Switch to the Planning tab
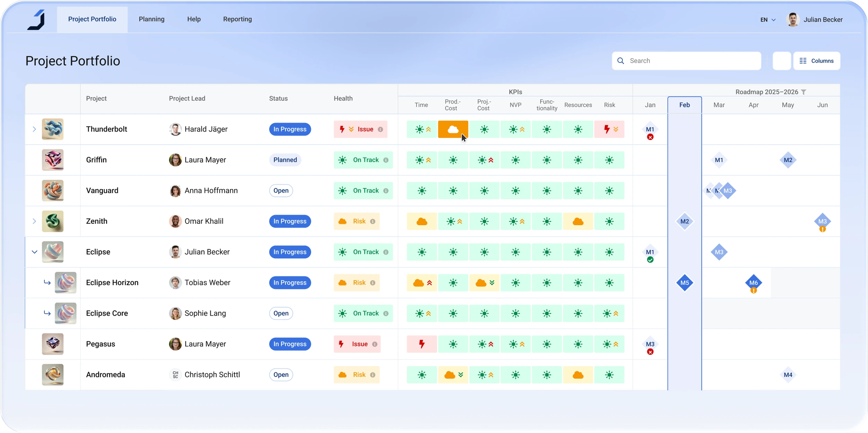 152,19
